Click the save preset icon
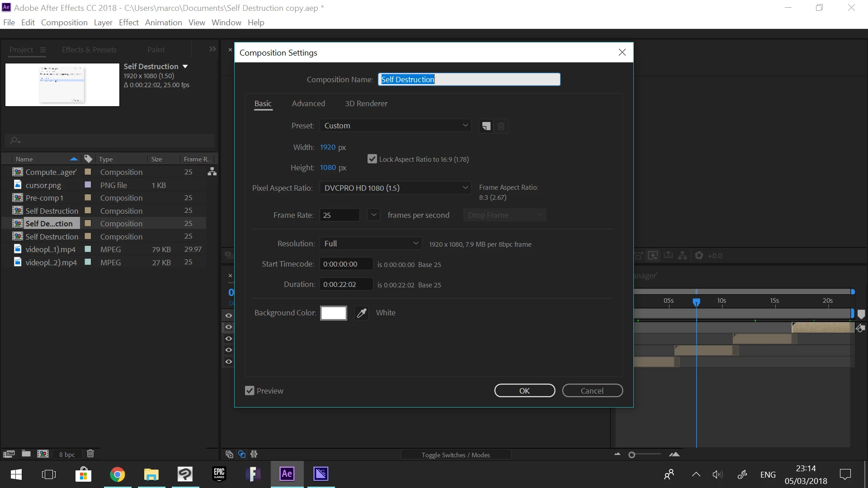The width and height of the screenshot is (868, 488). coord(486,126)
